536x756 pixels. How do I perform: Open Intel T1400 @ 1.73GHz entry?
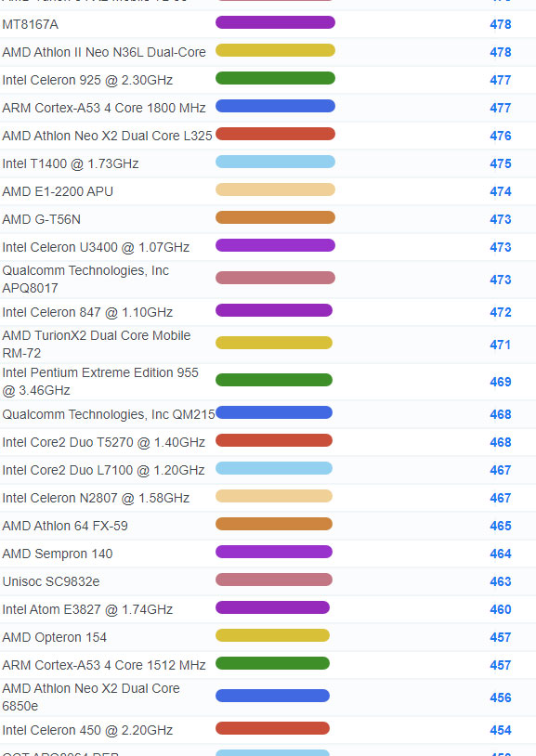(x=71, y=164)
